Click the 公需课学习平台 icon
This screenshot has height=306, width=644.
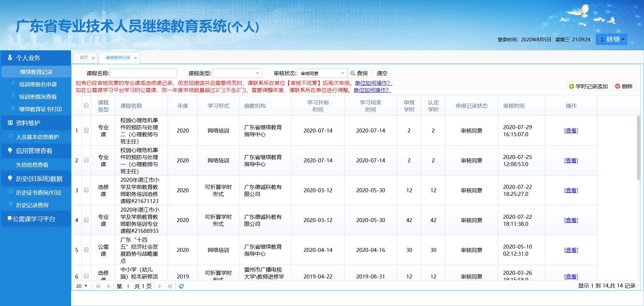tap(10, 218)
